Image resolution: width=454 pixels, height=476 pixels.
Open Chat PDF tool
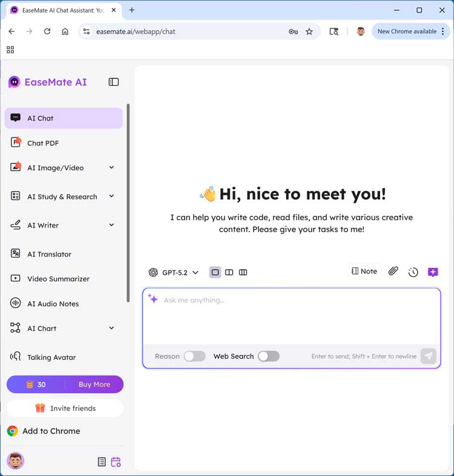64,143
